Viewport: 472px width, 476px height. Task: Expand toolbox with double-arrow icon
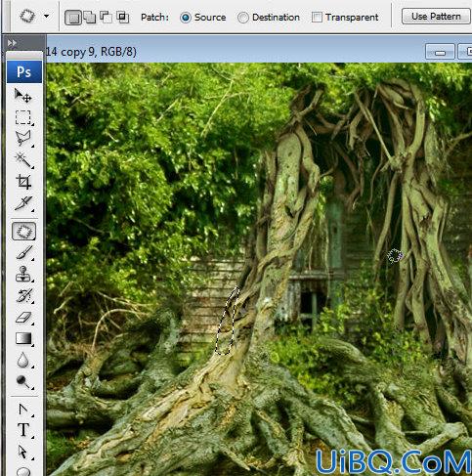[x=12, y=43]
